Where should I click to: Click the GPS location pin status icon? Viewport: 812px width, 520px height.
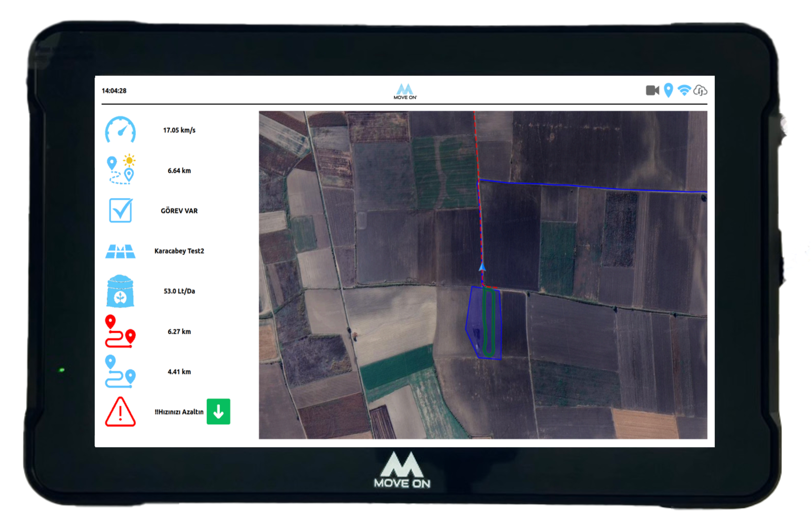pyautogui.click(x=668, y=90)
